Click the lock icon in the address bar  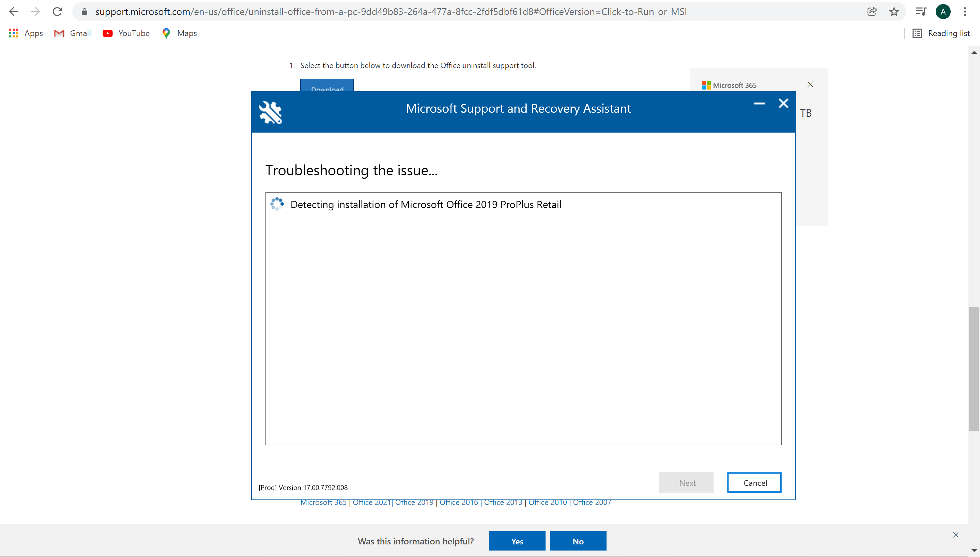(x=85, y=12)
